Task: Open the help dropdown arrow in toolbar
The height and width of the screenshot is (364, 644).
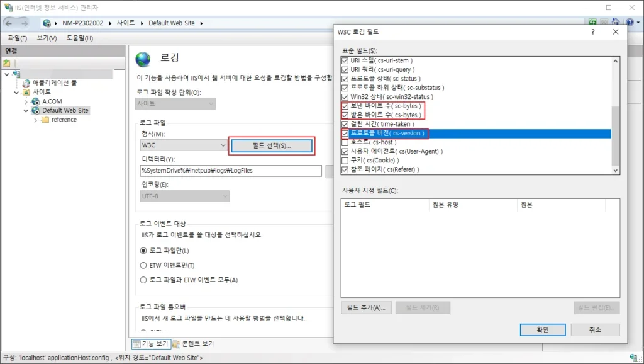Action: 638,23
